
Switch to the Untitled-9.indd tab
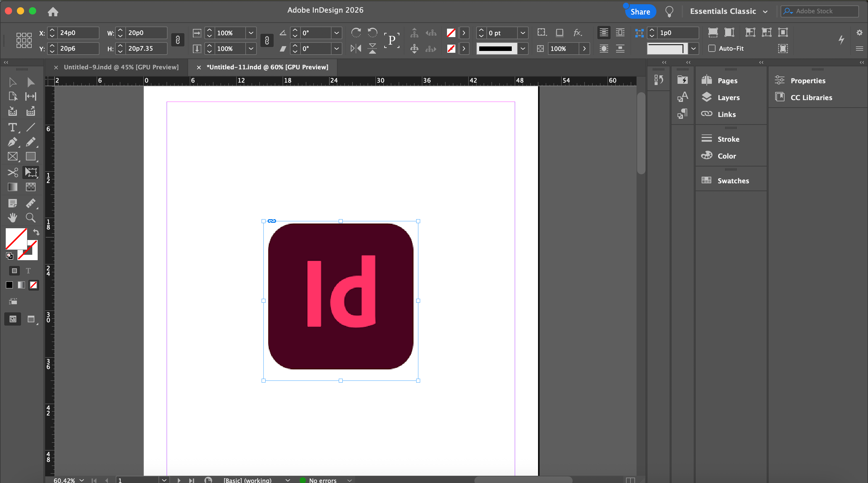point(121,67)
